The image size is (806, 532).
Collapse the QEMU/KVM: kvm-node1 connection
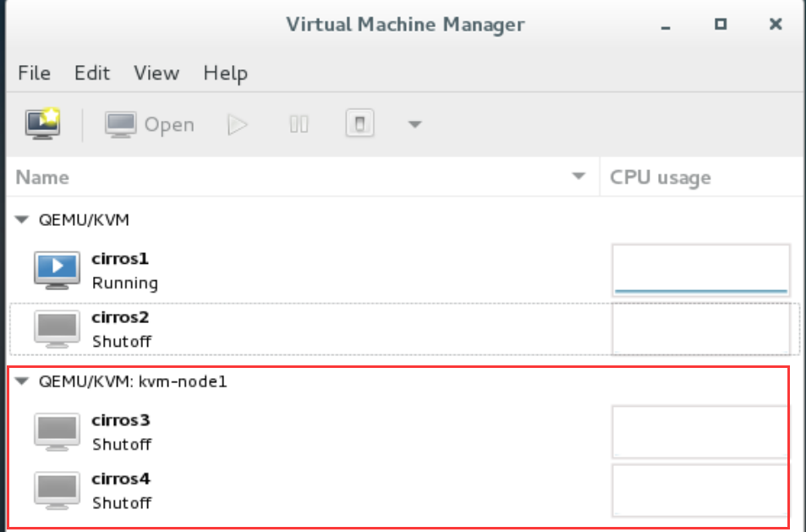[22, 381]
